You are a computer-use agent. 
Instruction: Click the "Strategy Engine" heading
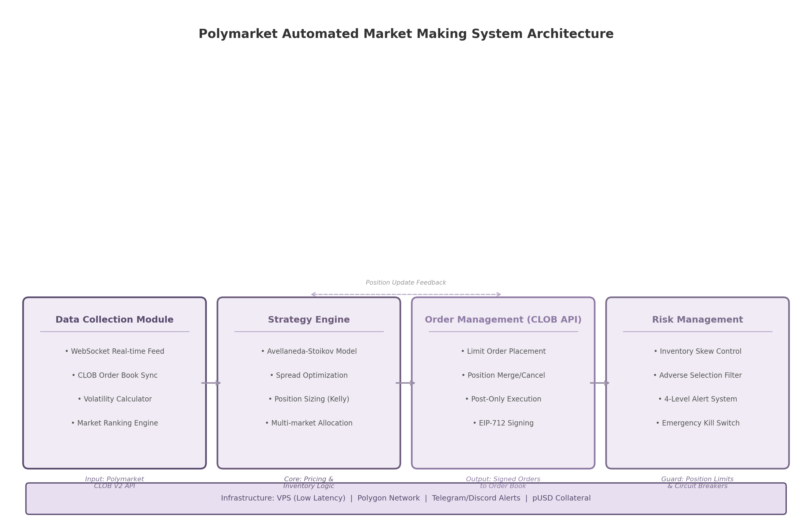pyautogui.click(x=309, y=320)
